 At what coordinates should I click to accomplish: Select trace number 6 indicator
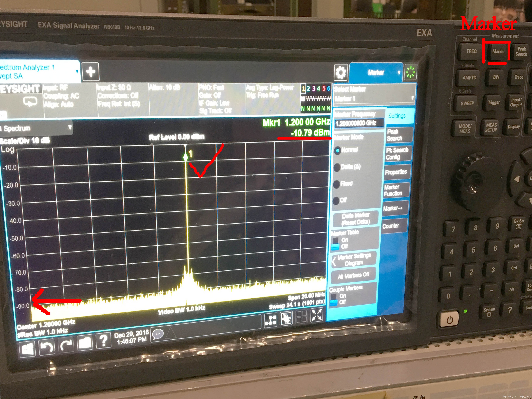coord(329,89)
